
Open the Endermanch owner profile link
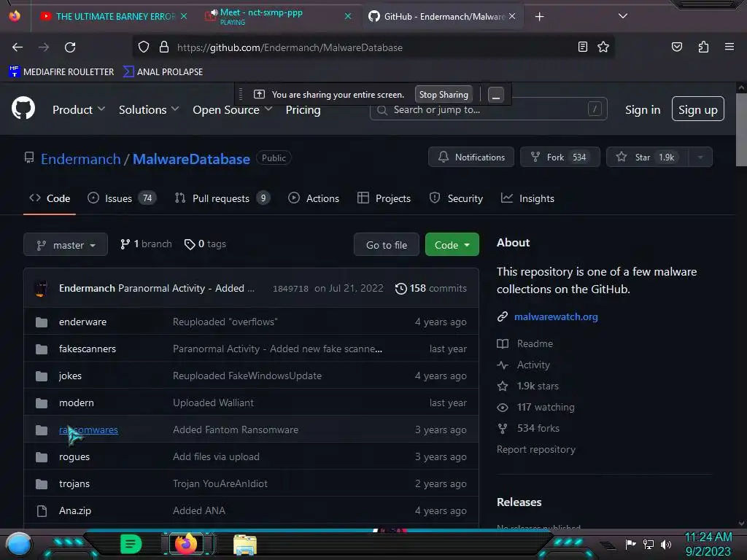click(80, 159)
